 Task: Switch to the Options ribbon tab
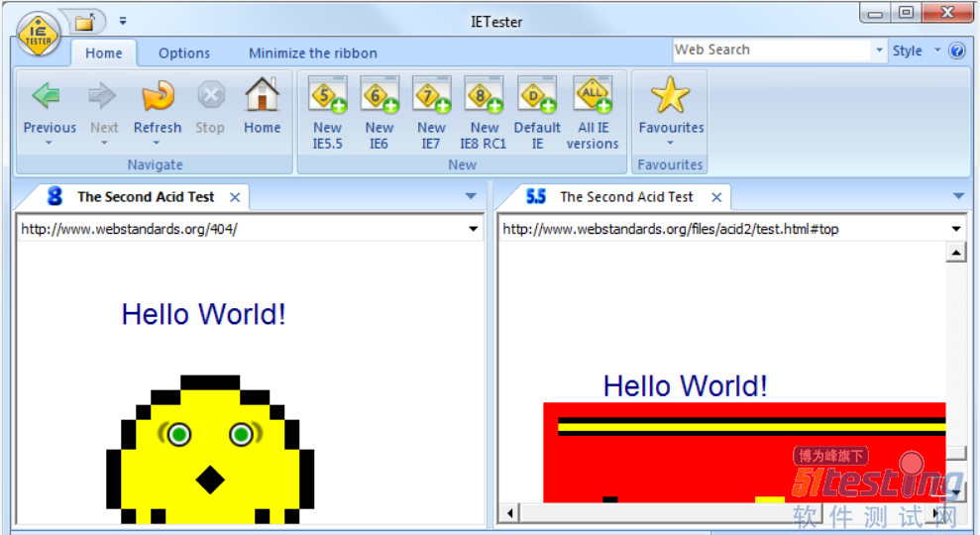pos(184,53)
